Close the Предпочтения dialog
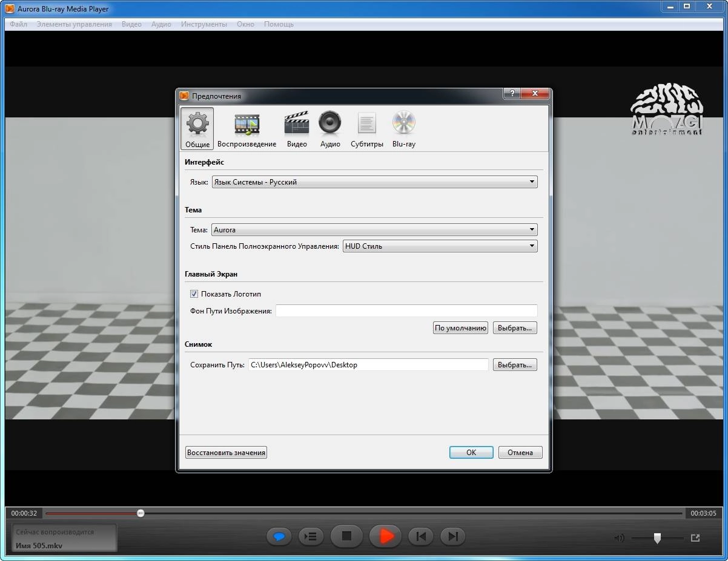 tap(535, 94)
